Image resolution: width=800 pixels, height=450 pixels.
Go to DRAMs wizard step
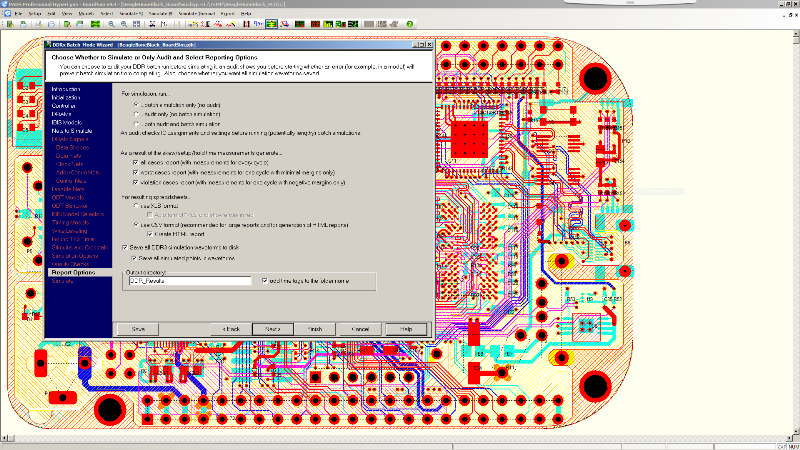point(61,114)
